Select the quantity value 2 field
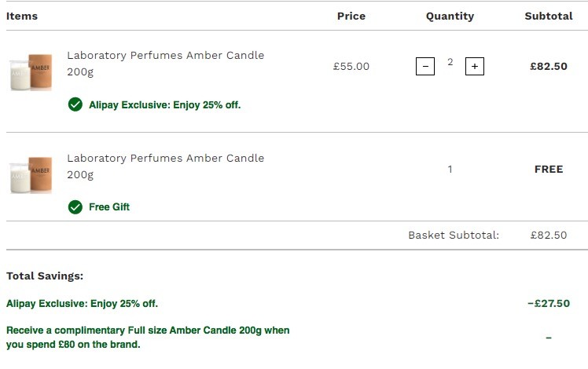The width and height of the screenshot is (588, 369). click(x=450, y=62)
